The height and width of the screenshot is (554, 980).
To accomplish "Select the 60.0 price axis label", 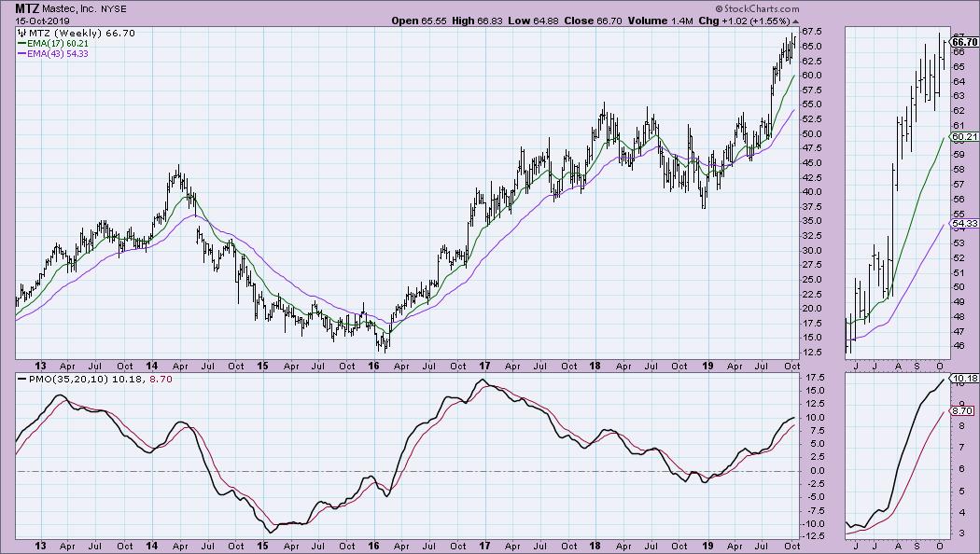I will point(811,76).
